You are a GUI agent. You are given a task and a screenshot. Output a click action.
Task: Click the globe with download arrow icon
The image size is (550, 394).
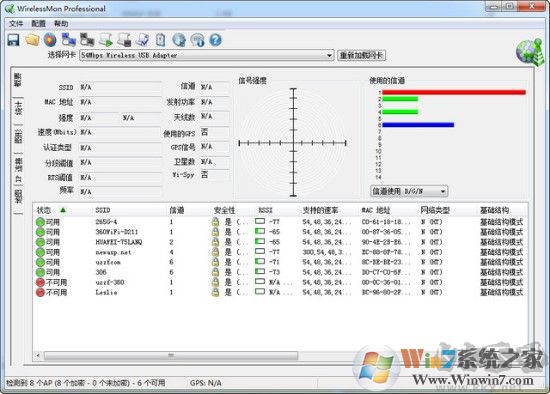pos(179,40)
